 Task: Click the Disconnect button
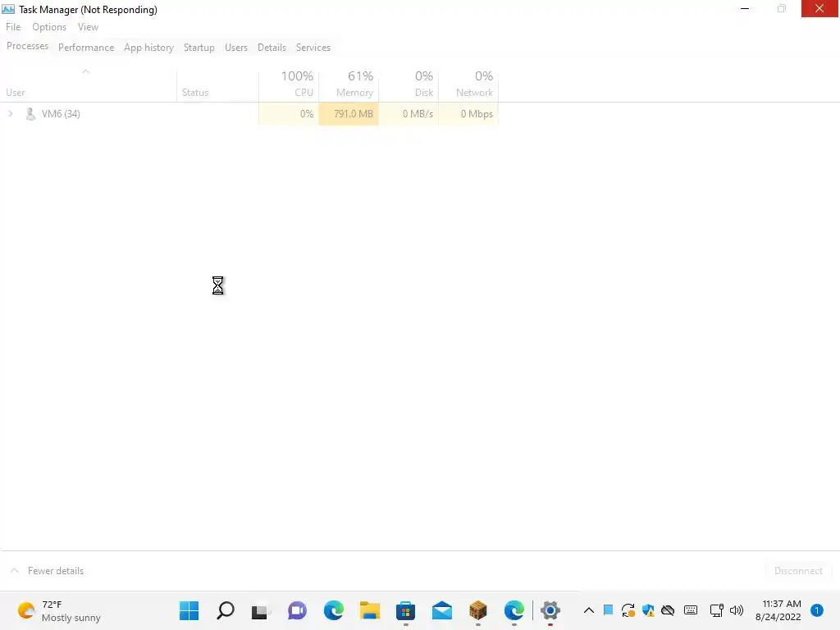point(797,571)
